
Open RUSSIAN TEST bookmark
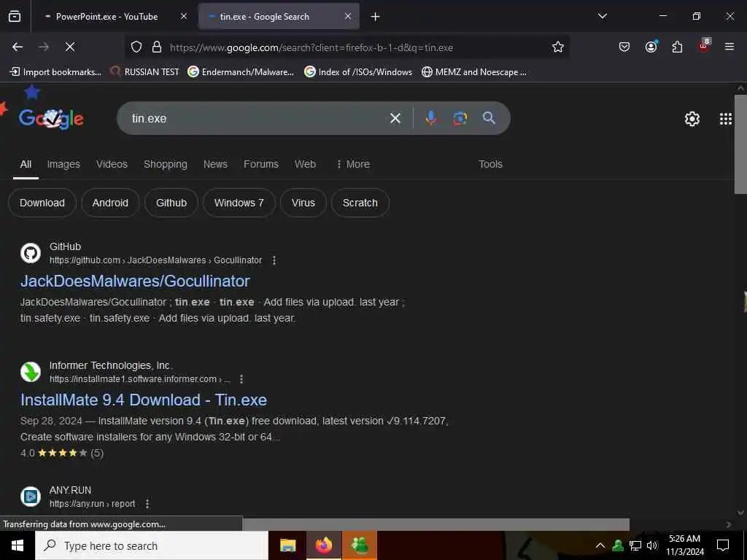tap(144, 72)
